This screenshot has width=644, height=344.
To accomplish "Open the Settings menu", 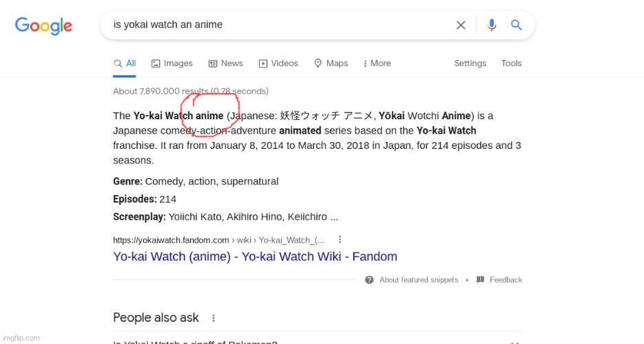I will [x=470, y=63].
